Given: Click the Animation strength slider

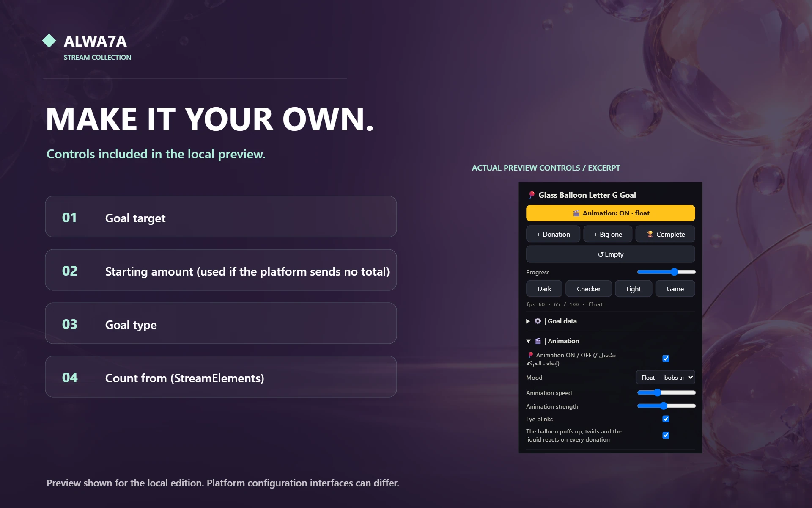Looking at the screenshot, I should (666, 406).
